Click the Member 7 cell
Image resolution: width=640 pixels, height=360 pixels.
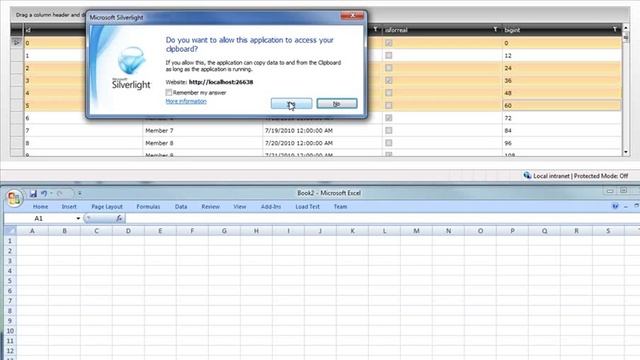point(202,131)
